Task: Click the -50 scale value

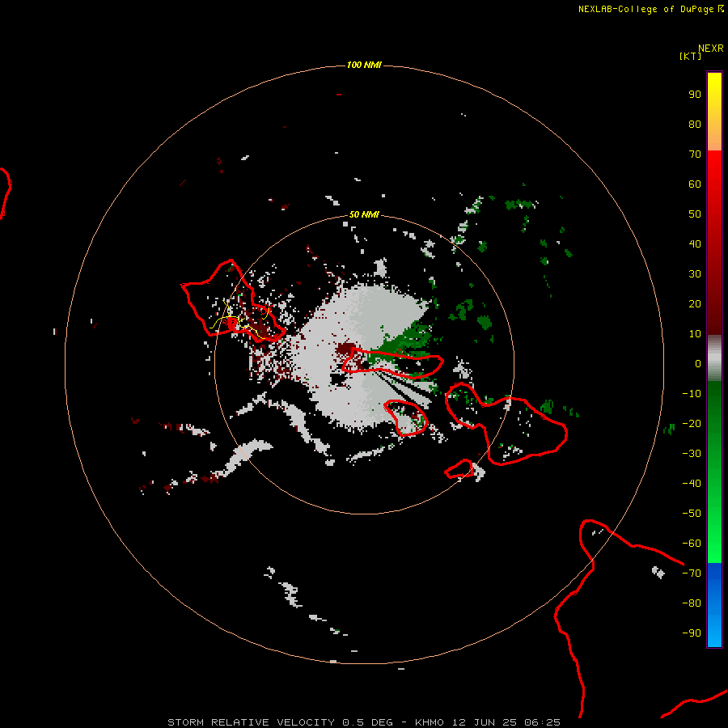Action: click(x=692, y=514)
